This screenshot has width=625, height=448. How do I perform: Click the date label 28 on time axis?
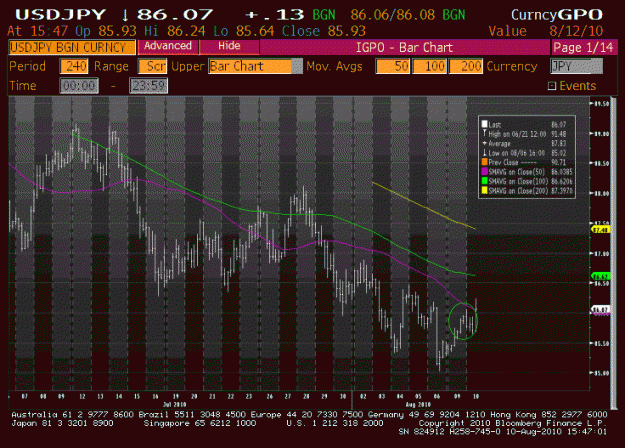click(x=306, y=397)
